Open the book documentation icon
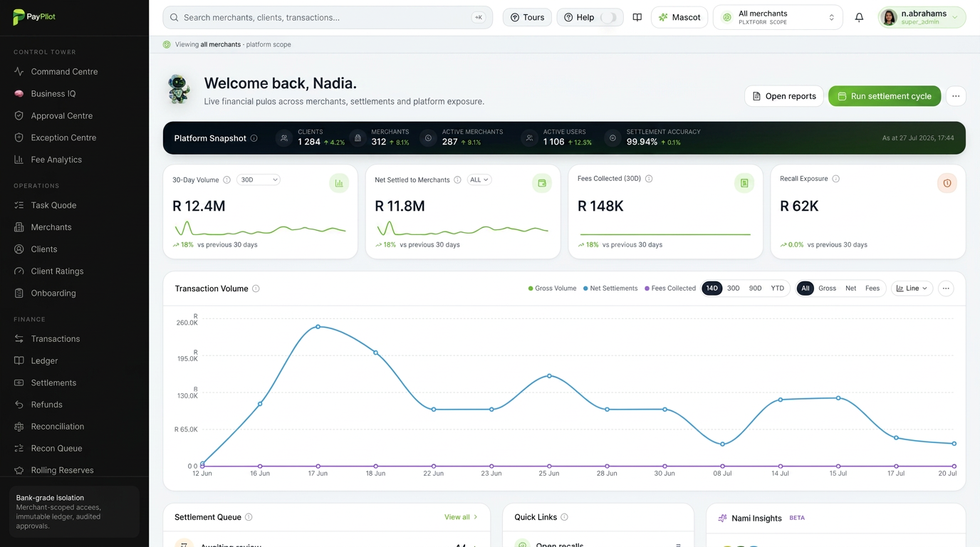 click(637, 17)
